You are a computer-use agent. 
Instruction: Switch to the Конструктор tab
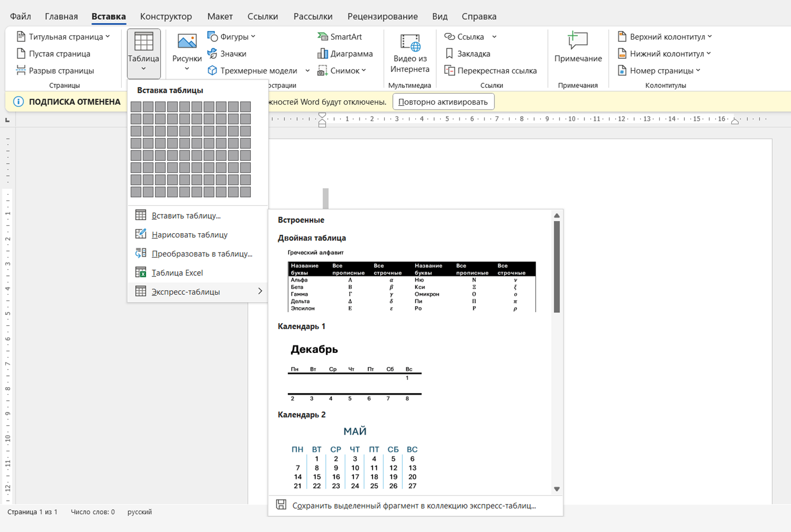click(166, 16)
